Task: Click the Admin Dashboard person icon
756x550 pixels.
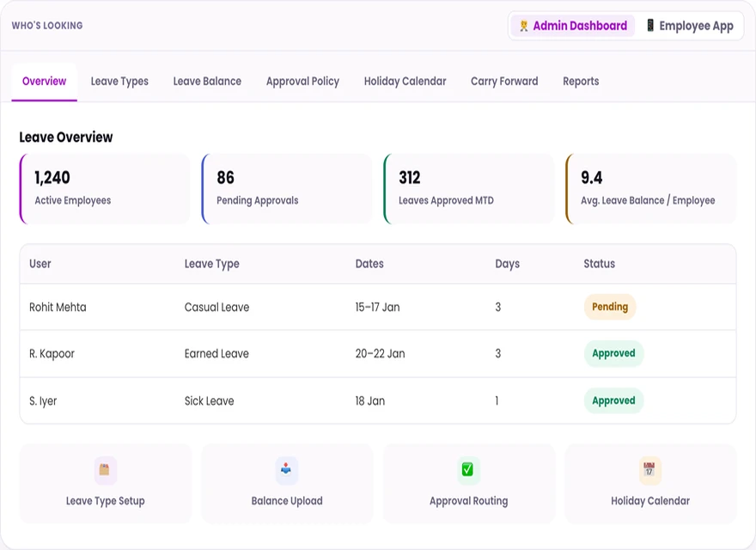Action: tap(523, 26)
